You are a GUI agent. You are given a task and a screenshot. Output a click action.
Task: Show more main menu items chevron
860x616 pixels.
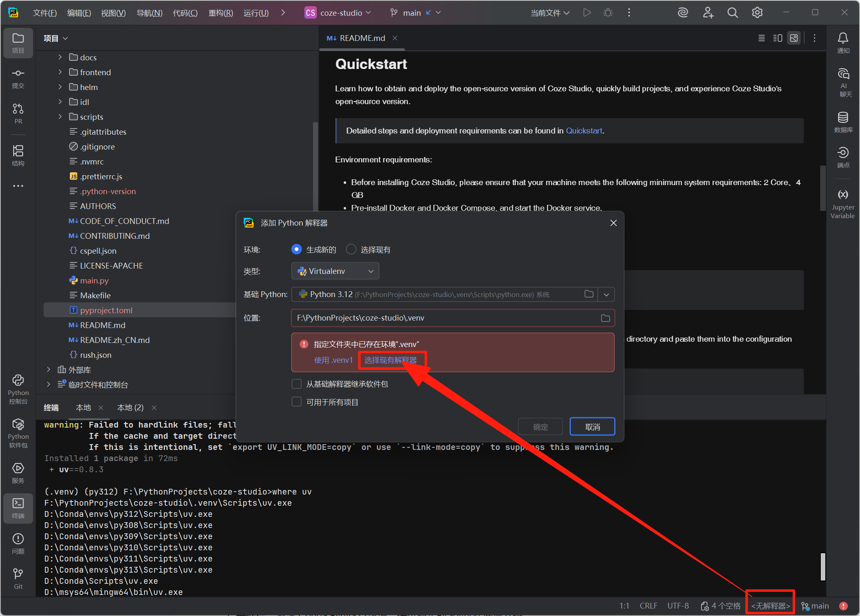coord(283,12)
